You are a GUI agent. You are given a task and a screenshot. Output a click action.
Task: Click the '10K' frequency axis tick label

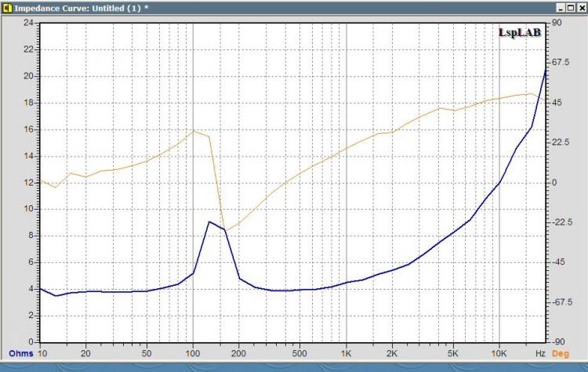coord(499,353)
